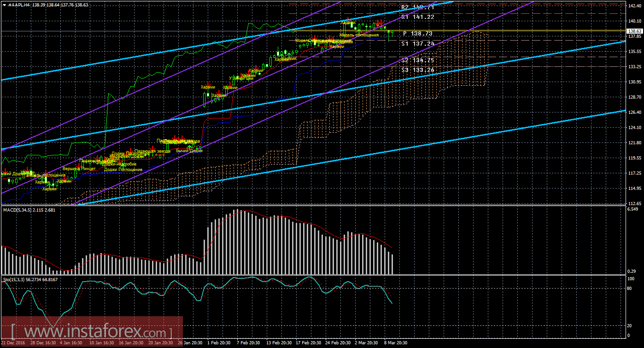Click the 133.25 price axis value
The height and width of the screenshot is (348, 644).
tap(635, 66)
